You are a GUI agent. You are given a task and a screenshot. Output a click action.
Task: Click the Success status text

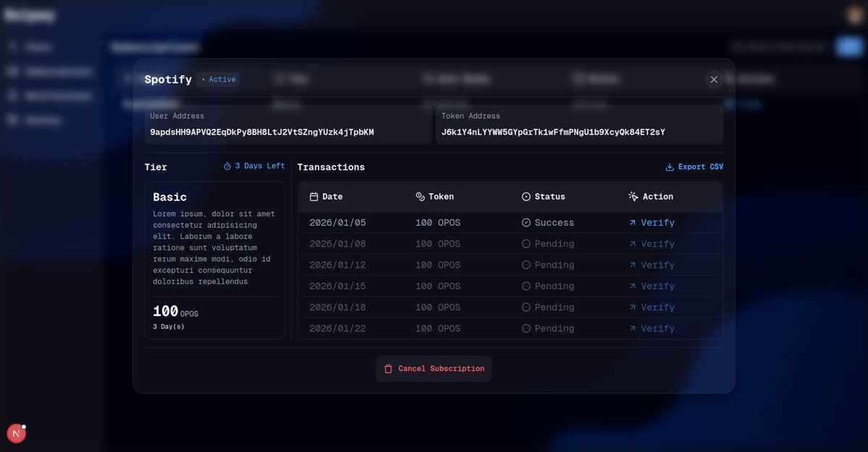click(554, 223)
